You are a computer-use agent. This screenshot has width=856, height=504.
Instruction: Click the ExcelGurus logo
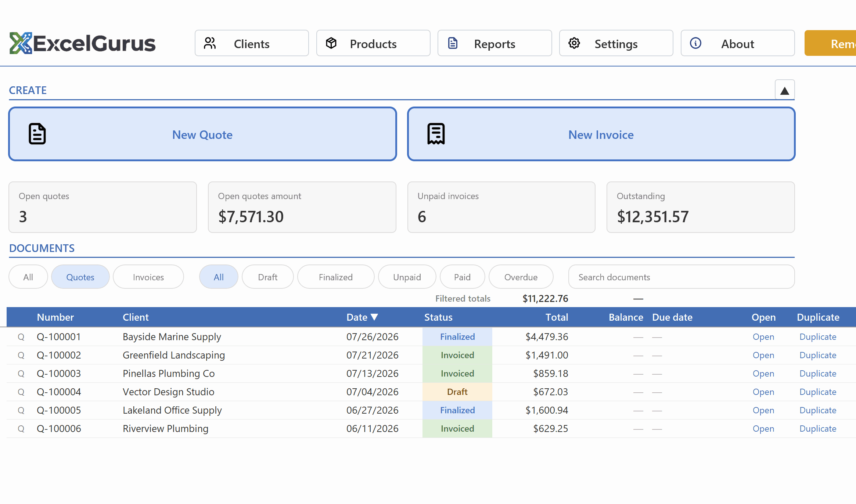pyautogui.click(x=82, y=43)
